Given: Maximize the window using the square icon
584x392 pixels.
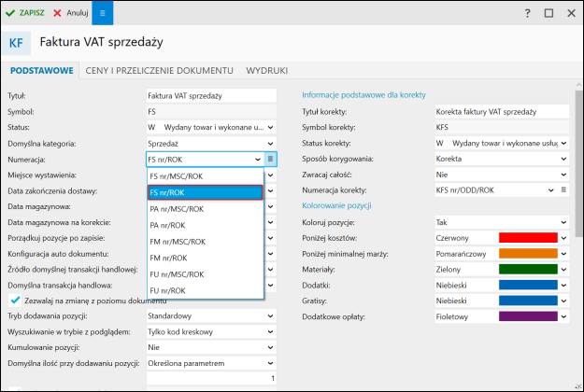Looking at the screenshot, I should 548,13.
